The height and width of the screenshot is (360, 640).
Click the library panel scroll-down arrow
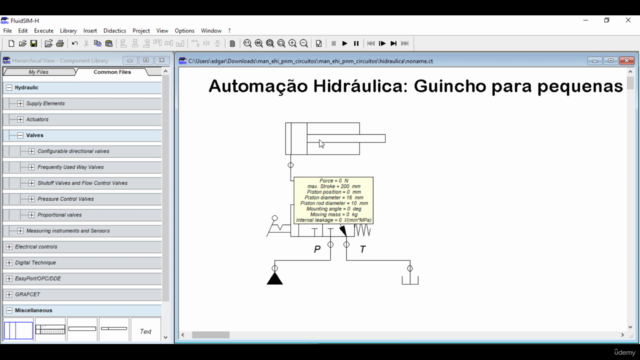pos(165,337)
